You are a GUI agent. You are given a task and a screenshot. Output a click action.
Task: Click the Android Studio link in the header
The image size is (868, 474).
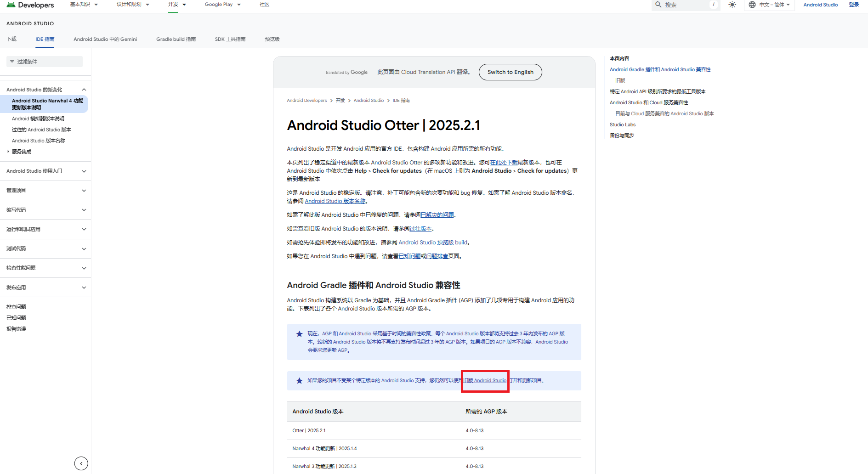[820, 5]
